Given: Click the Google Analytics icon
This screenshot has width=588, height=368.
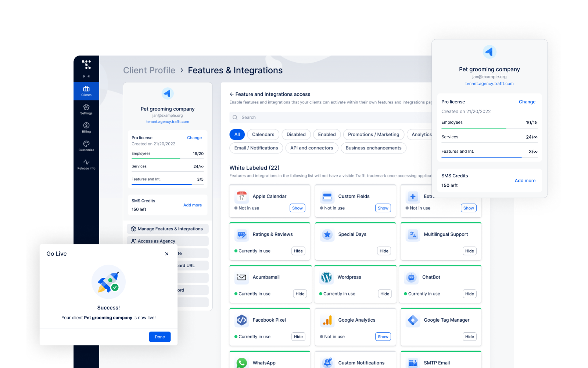Looking at the screenshot, I should (327, 320).
